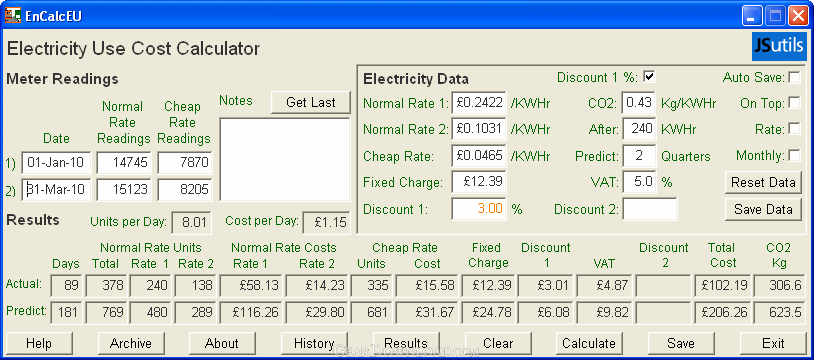
Task: Click the Actual Discount 1 value £3.01
Action: pos(546,285)
